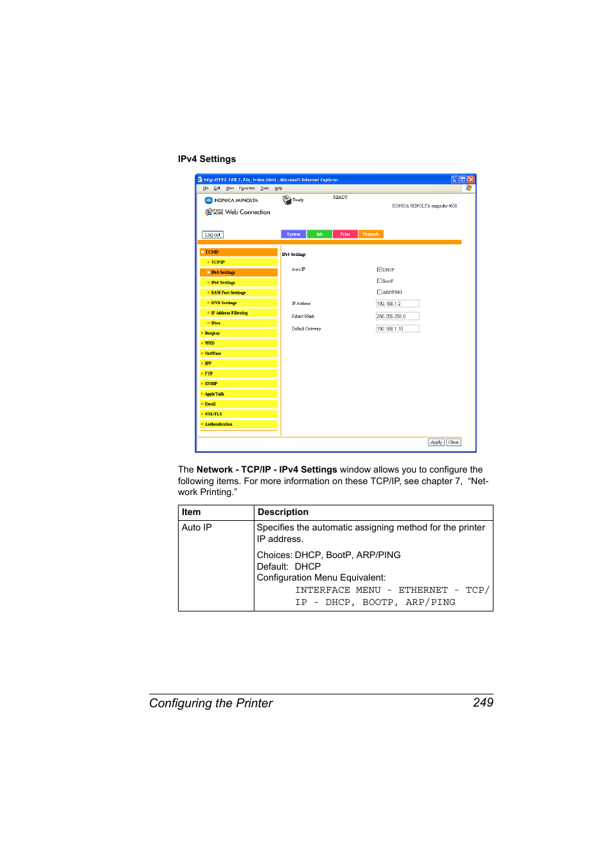
Task: Click the Windows flag icon in browser
Action: 468,188
